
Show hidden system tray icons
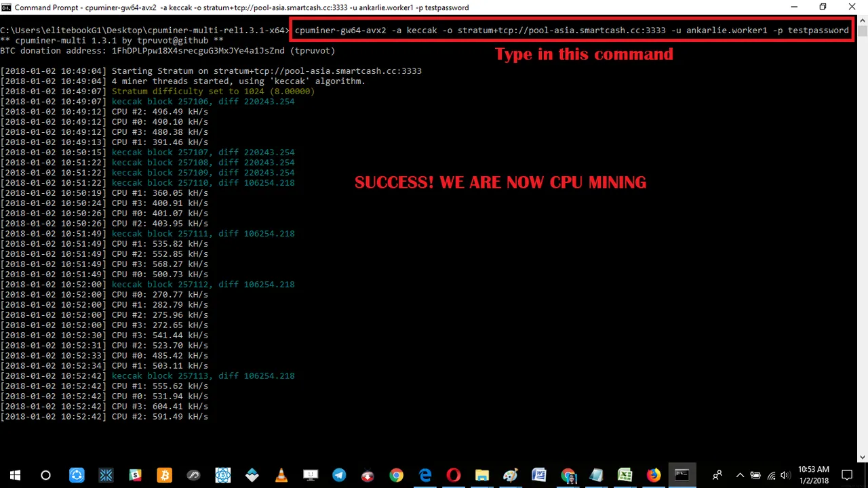click(x=740, y=475)
